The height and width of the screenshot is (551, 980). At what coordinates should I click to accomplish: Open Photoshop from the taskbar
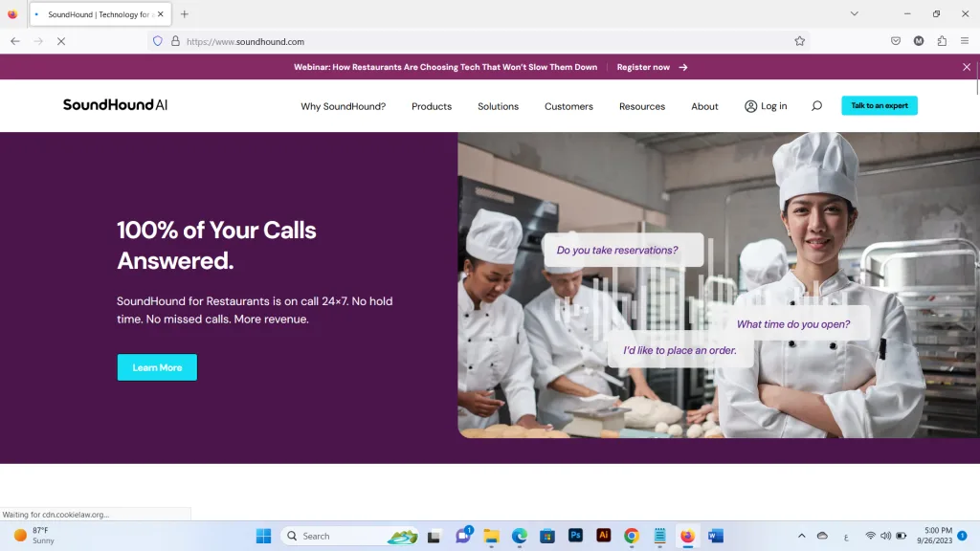click(575, 536)
